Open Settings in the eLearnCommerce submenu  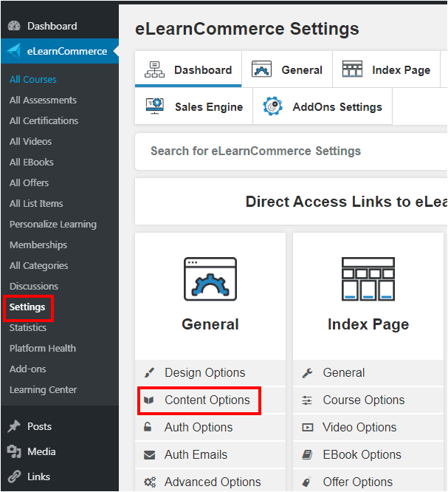point(27,307)
